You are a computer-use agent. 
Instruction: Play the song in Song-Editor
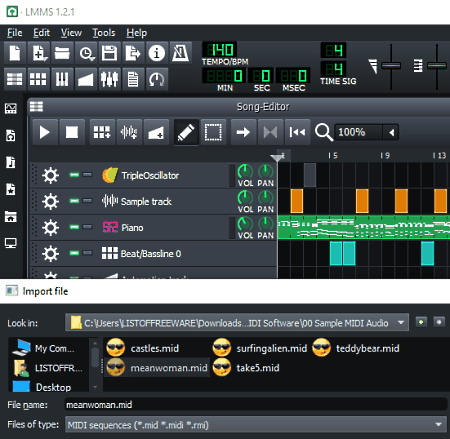coord(45,132)
